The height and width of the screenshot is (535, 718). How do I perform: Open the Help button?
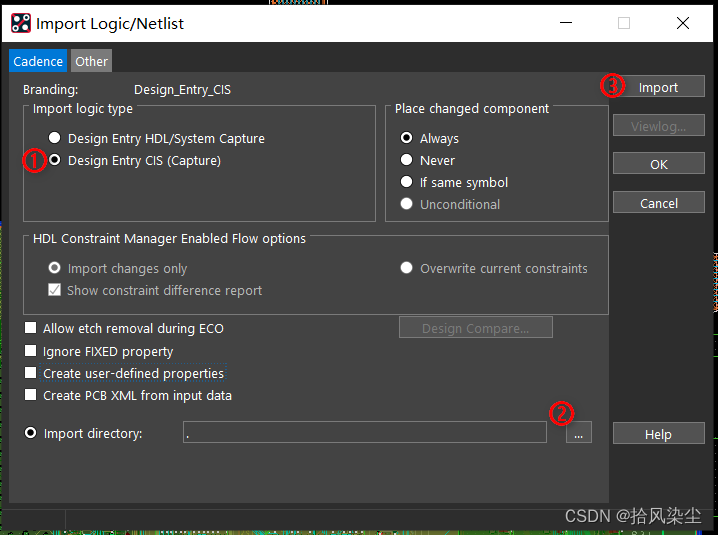(658, 433)
